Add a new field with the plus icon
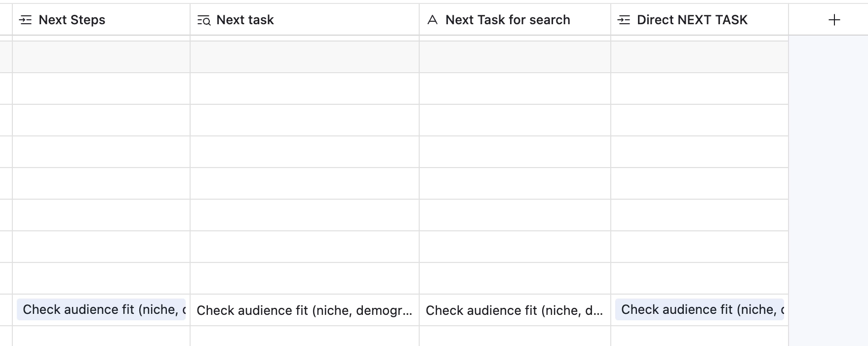This screenshot has width=868, height=346. 834,20
